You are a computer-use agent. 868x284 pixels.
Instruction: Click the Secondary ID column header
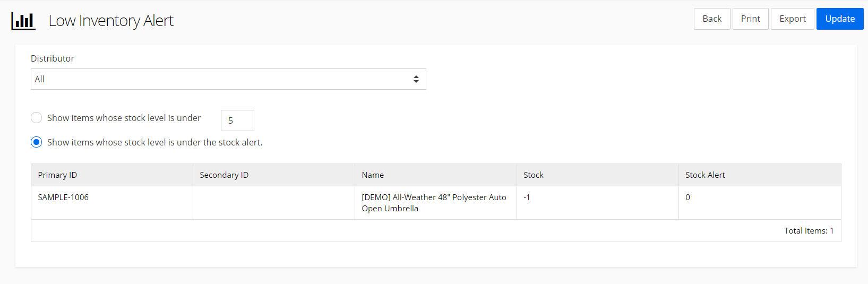click(274, 175)
